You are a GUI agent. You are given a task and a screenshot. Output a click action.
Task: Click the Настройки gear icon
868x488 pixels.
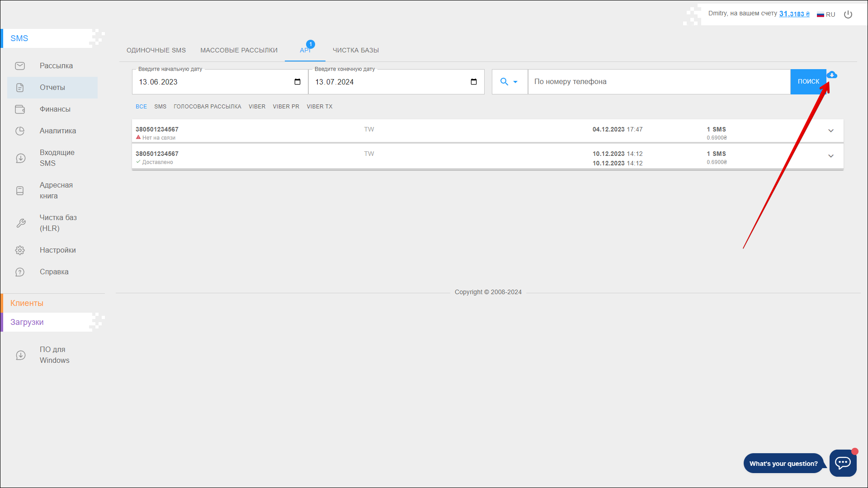click(20, 250)
